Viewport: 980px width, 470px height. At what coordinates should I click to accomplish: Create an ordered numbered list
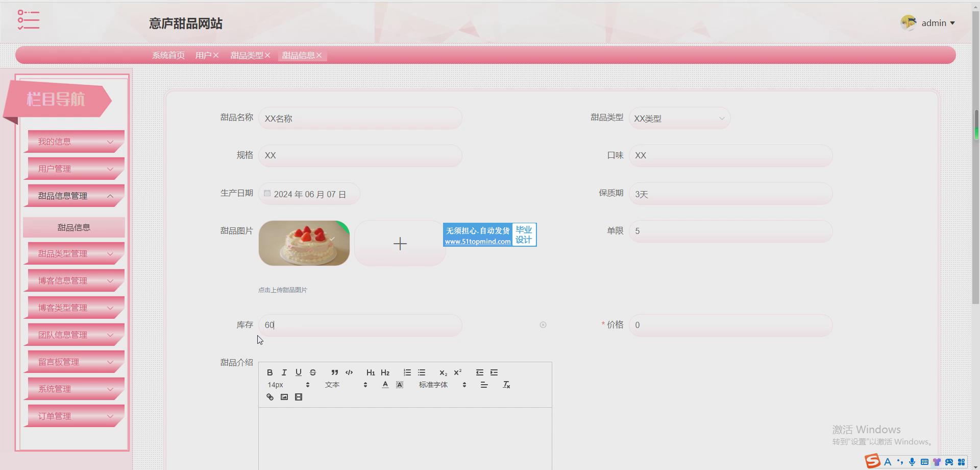407,372
